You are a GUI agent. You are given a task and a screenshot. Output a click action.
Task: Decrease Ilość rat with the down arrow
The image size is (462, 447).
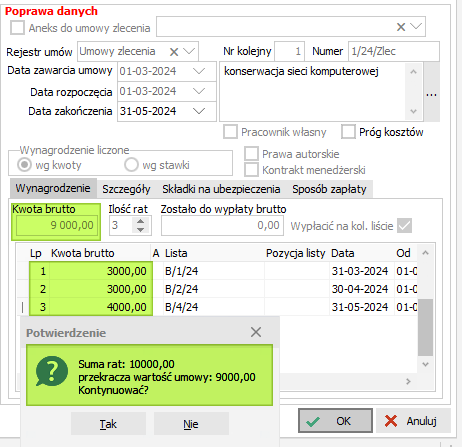141,229
